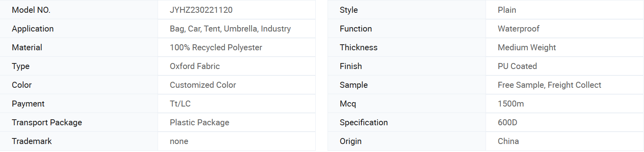This screenshot has width=644, height=152.
Task: Select the China origin value
Action: (508, 141)
